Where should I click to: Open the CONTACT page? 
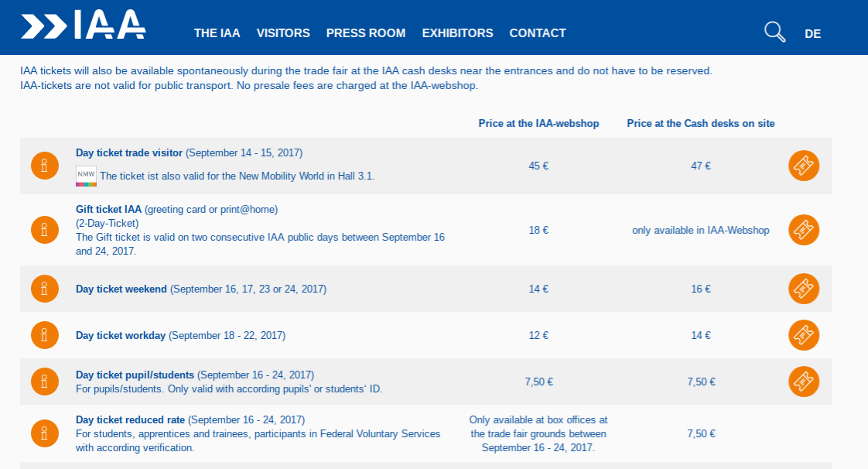click(538, 33)
